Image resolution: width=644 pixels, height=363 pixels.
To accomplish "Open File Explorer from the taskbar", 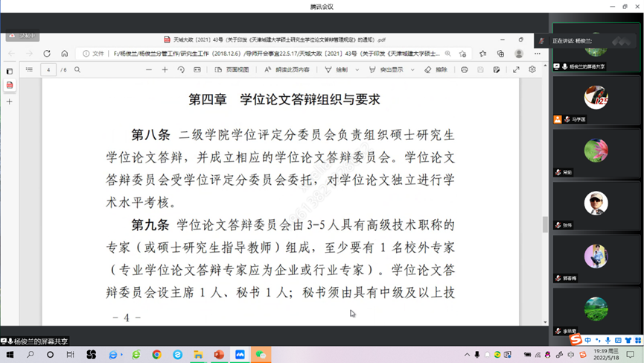I will (x=198, y=354).
